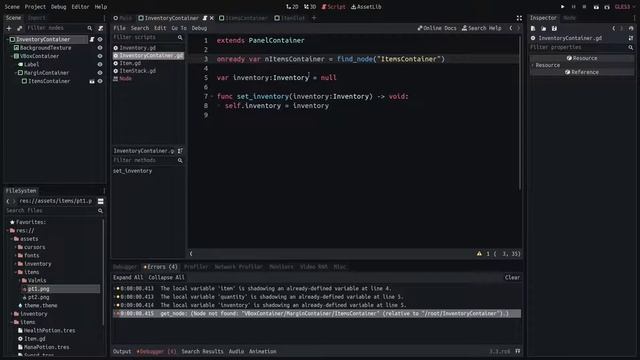Play the edited scene icon
Viewport: 640px width, 360px height.
pos(596,7)
